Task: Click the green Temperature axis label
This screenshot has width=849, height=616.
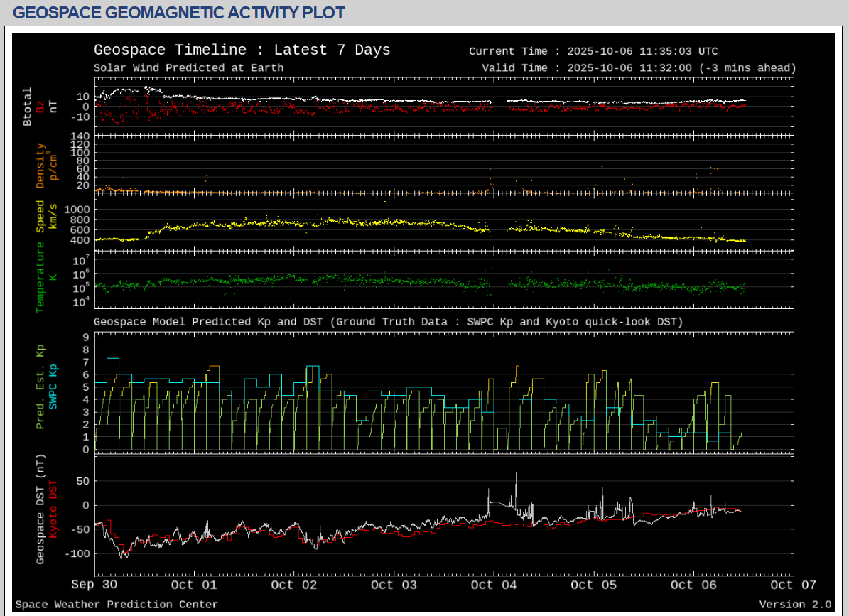Action: click(x=40, y=277)
